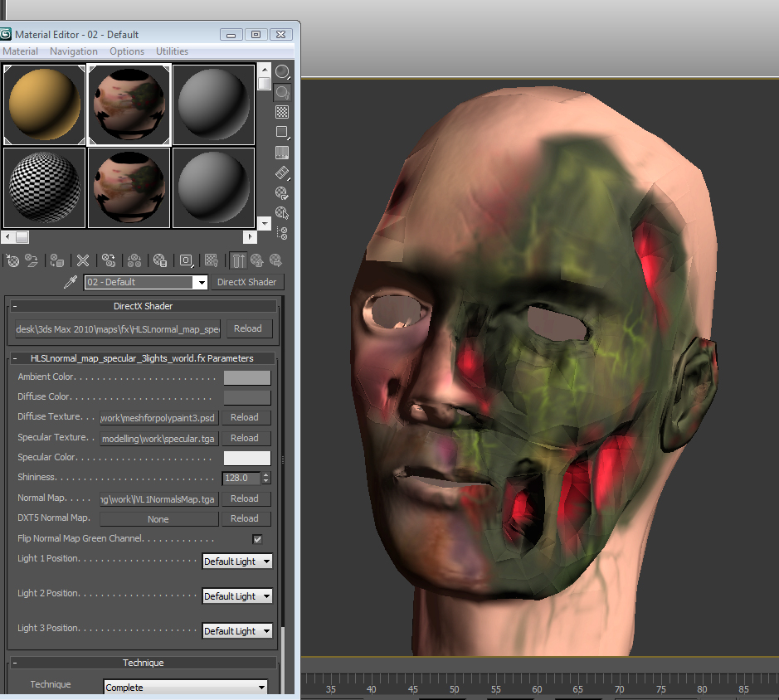Click Reset Map/Material (X) icon
779x700 pixels.
pos(83,260)
